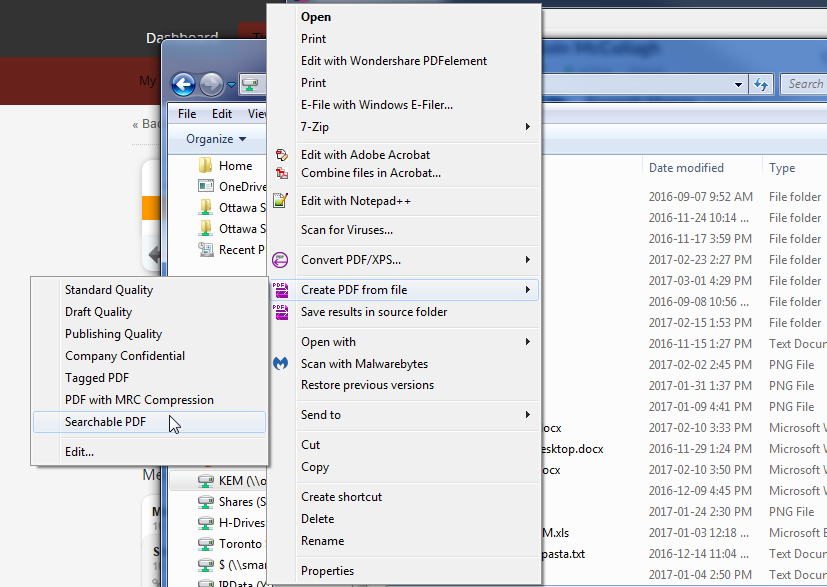Image resolution: width=827 pixels, height=587 pixels.
Task: Select Draft Quality in submenu
Action: click(98, 312)
